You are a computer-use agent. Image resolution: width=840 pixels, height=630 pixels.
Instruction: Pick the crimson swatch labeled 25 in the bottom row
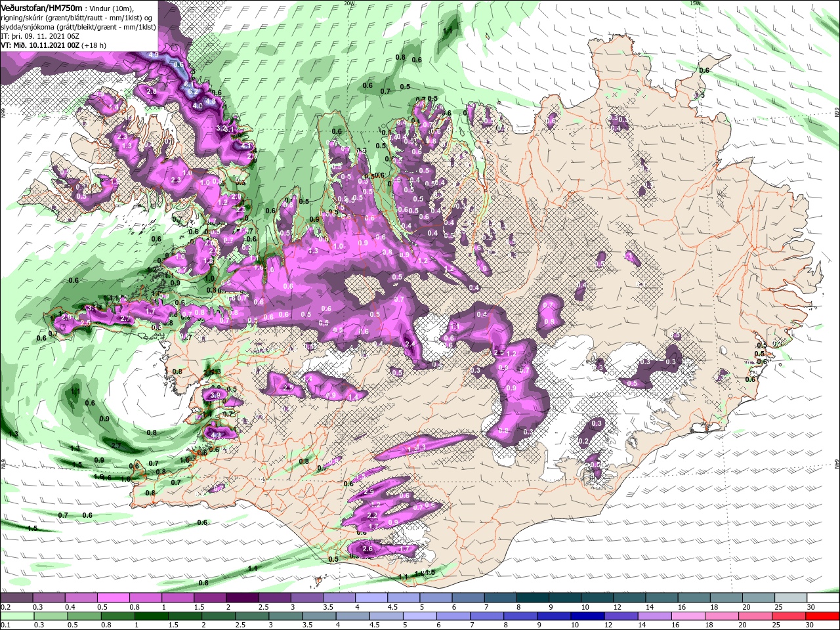click(x=789, y=616)
